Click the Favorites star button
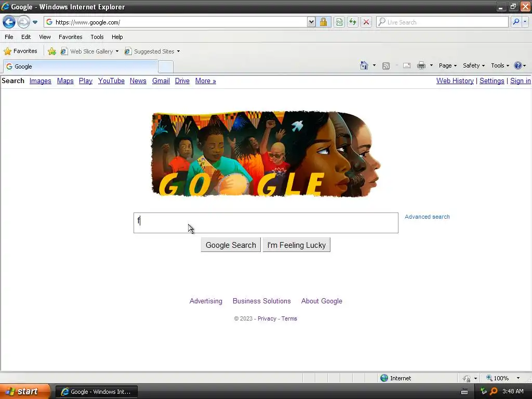The width and height of the screenshot is (532, 399). point(20,51)
